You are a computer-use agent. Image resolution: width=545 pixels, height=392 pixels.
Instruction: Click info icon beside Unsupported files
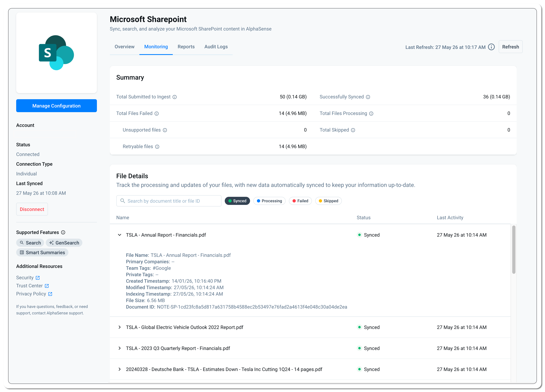click(165, 130)
